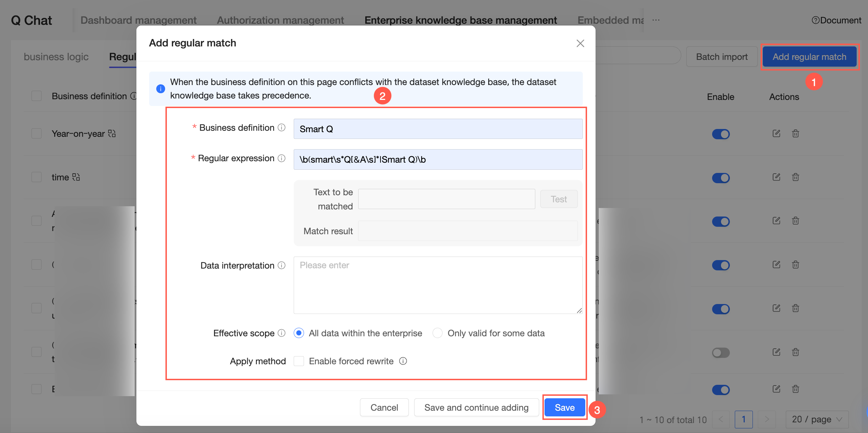Viewport: 868px width, 433px height.
Task: Tick the Enable forced rewrite checkbox
Action: pos(299,361)
